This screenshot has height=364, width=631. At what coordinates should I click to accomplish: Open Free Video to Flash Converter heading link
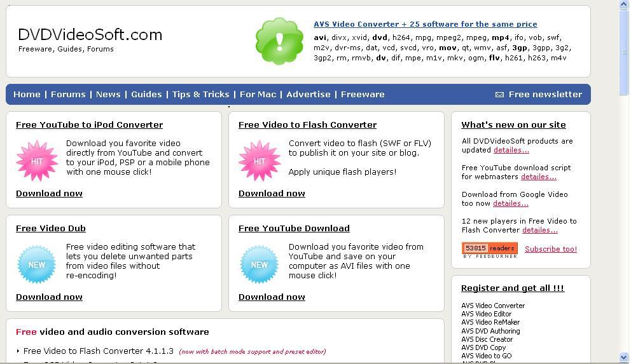point(307,125)
